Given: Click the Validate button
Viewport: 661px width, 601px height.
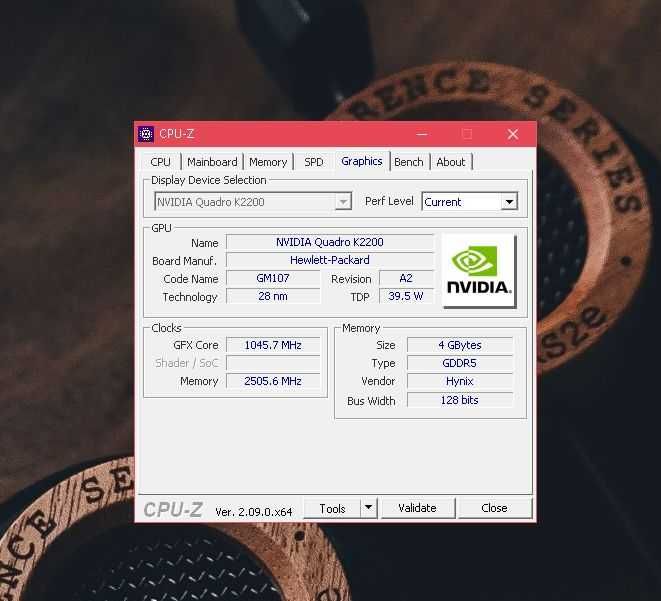Looking at the screenshot, I should [x=417, y=508].
